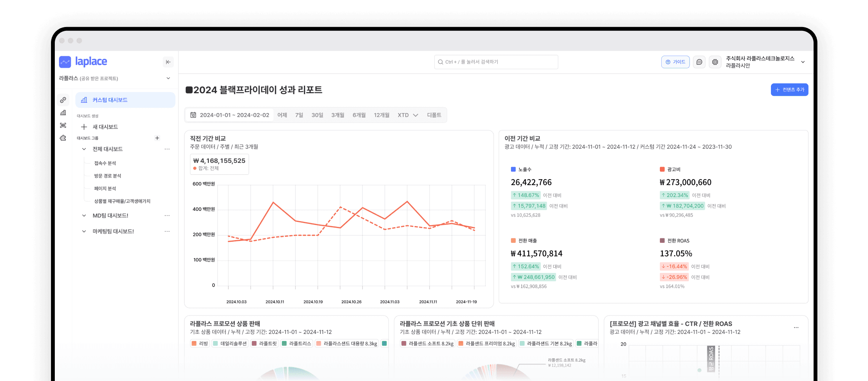Select the 6개월 date preset
The image size is (868, 381).
tap(359, 115)
